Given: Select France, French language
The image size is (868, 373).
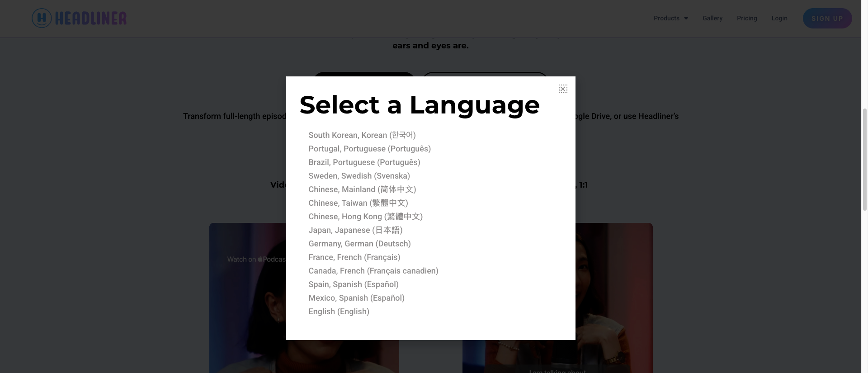Looking at the screenshot, I should coord(354,257).
